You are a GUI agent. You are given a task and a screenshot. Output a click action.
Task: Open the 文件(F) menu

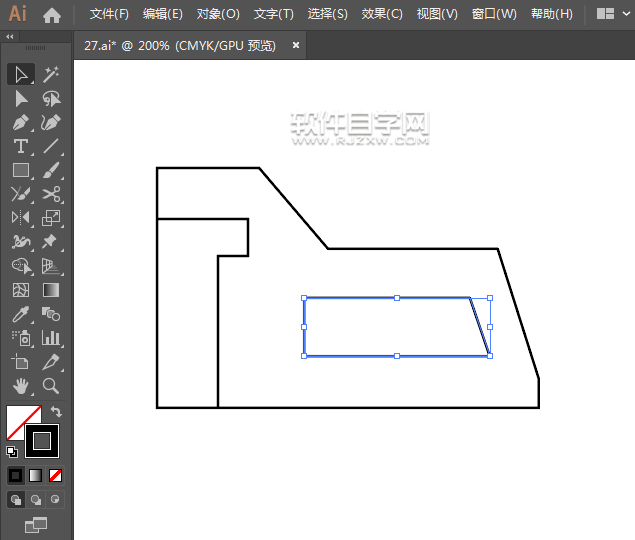pyautogui.click(x=109, y=14)
